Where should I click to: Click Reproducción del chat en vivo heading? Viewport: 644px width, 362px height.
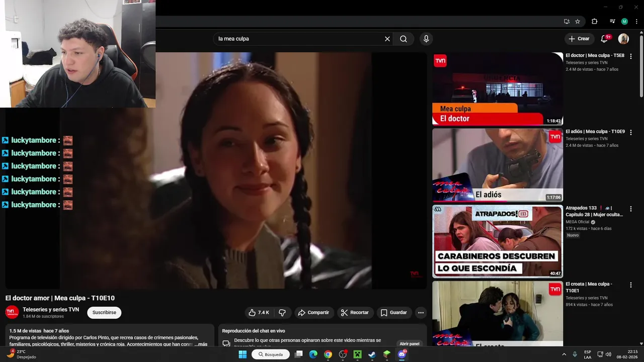click(254, 331)
